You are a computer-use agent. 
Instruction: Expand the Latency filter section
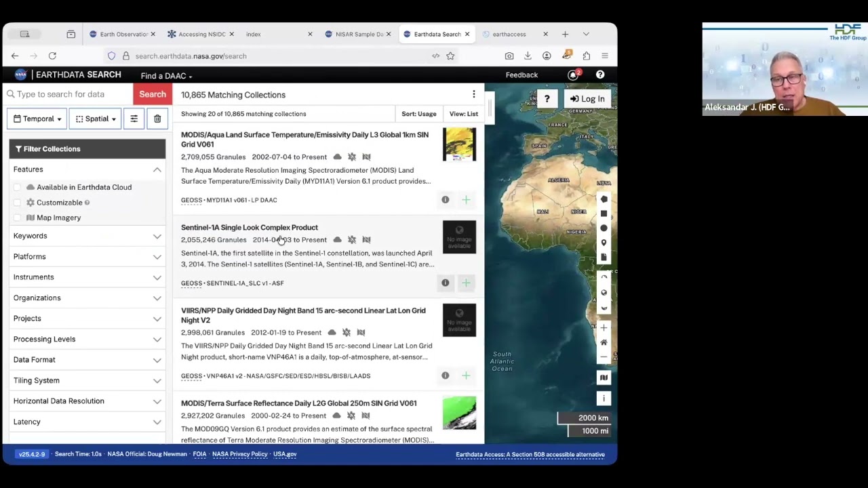tap(87, 422)
